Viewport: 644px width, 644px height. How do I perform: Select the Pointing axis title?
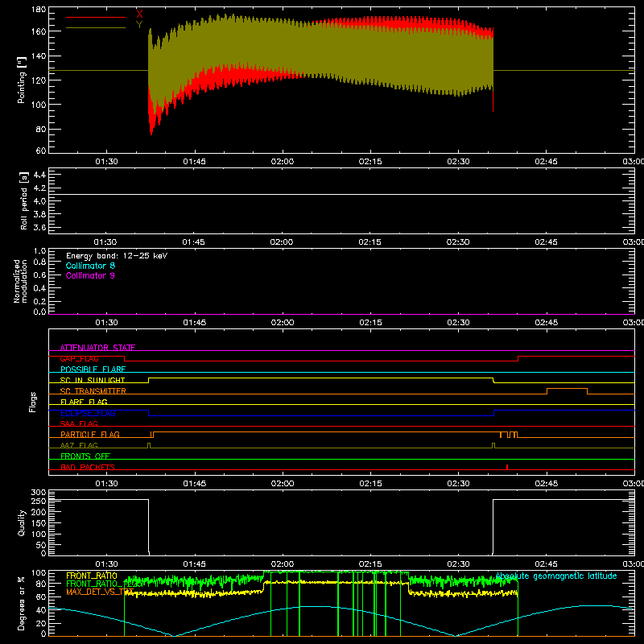click(x=22, y=80)
